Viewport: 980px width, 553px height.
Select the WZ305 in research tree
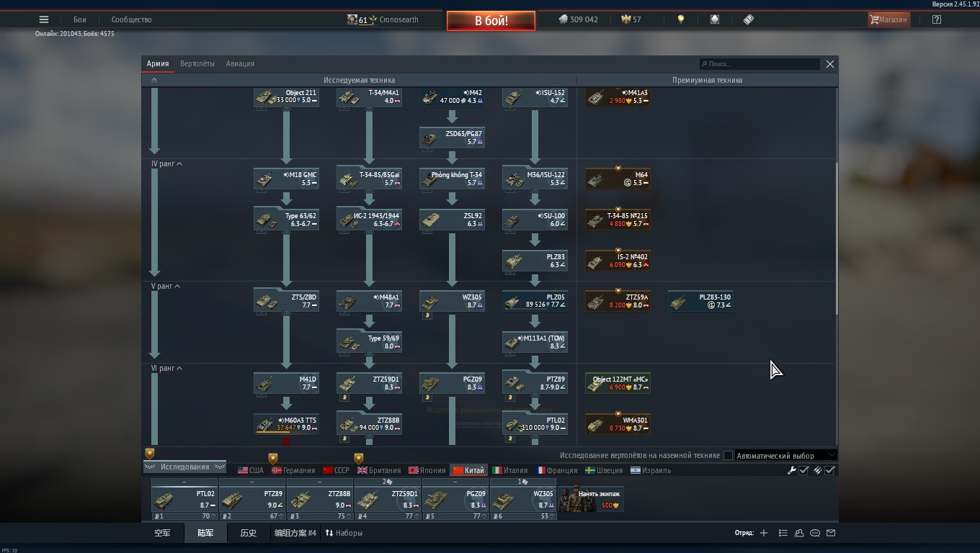point(452,302)
